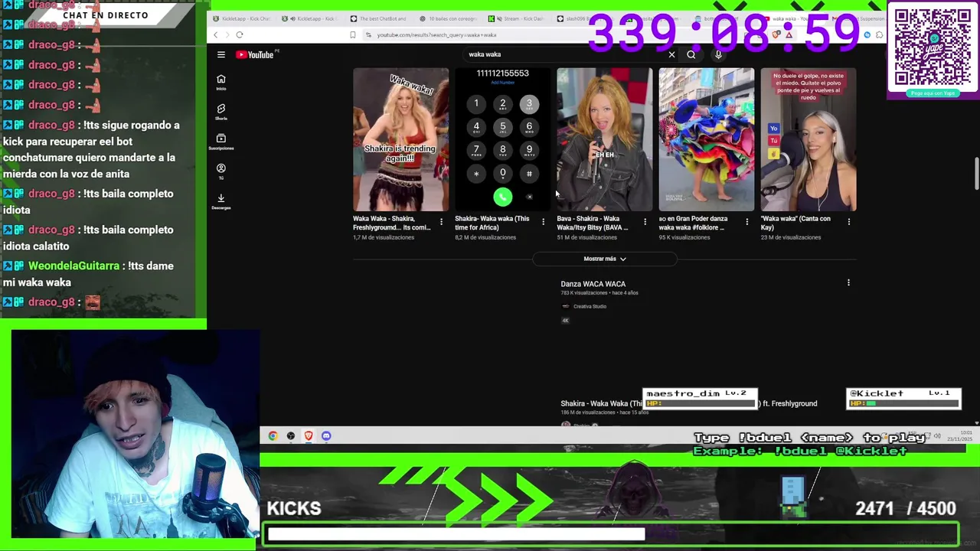Open 'Waka Waka - Shakira, Freshlyground' short title
The image size is (980, 551).
point(392,223)
